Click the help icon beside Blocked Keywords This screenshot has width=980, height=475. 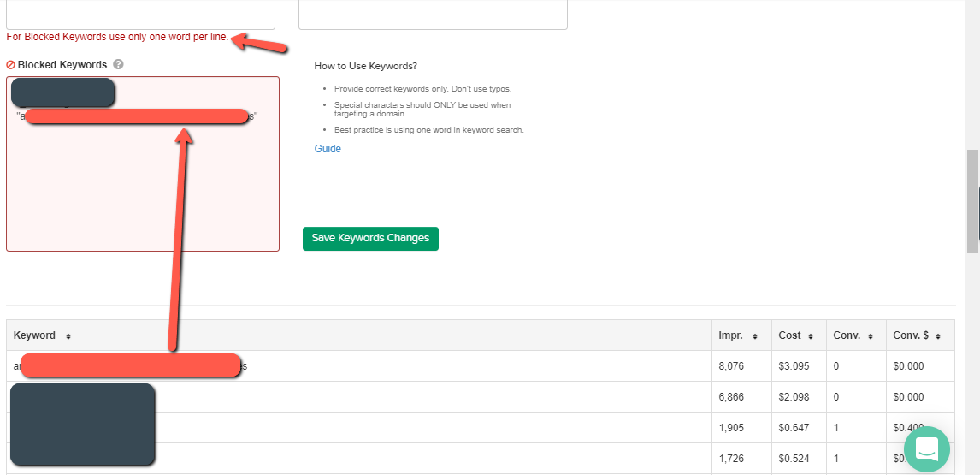coord(118,65)
